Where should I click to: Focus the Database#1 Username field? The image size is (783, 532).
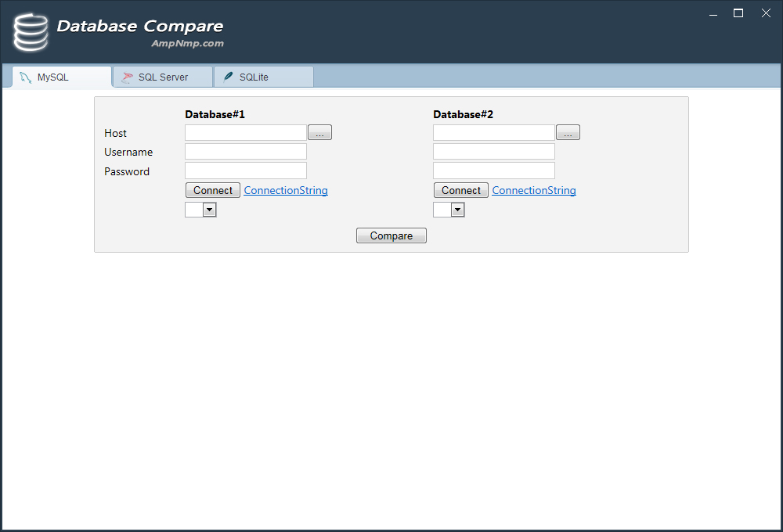tap(245, 152)
